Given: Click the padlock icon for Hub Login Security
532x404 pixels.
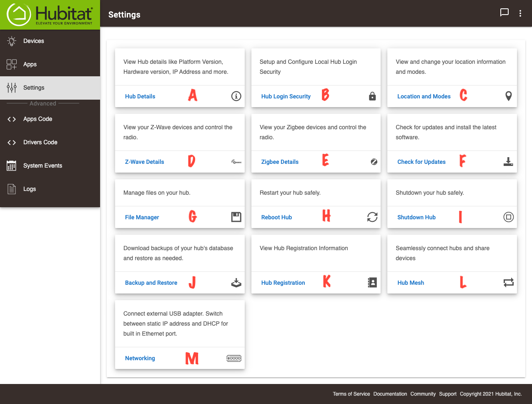Looking at the screenshot, I should [x=372, y=97].
